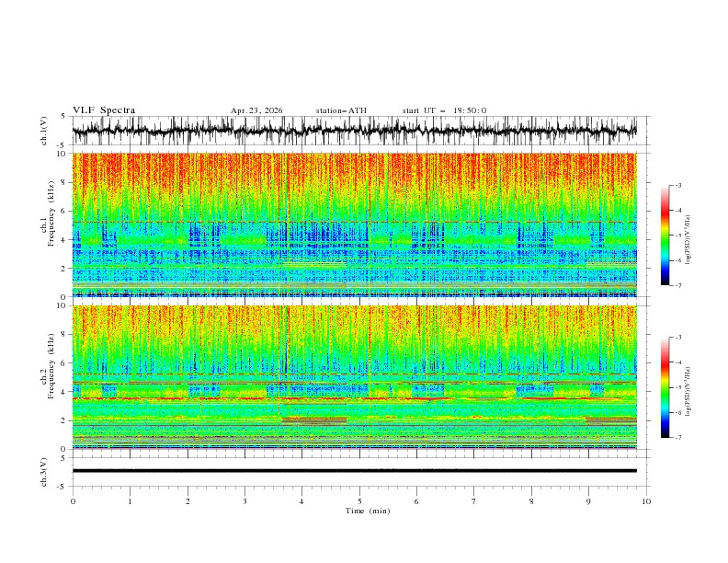Click the 0 minute tick on time axis

pyautogui.click(x=73, y=501)
